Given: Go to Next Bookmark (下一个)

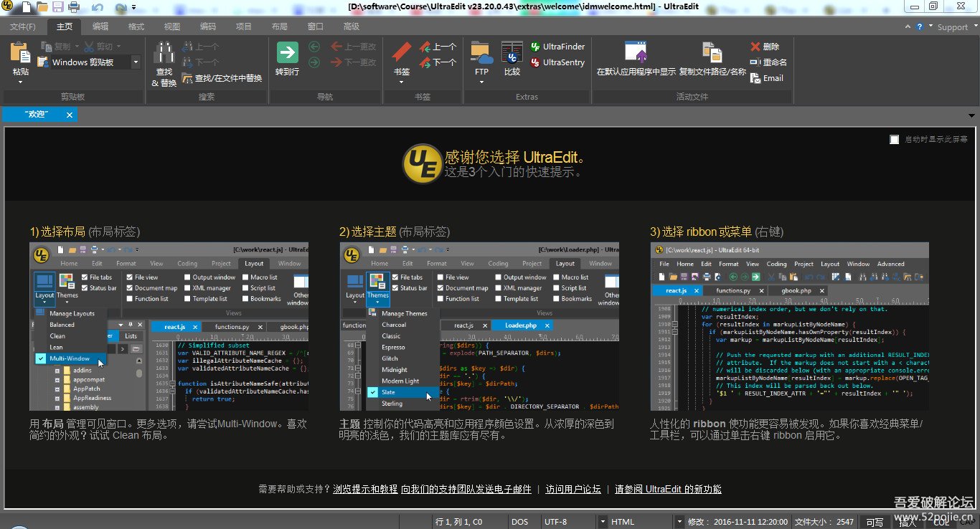Looking at the screenshot, I should click(x=438, y=62).
